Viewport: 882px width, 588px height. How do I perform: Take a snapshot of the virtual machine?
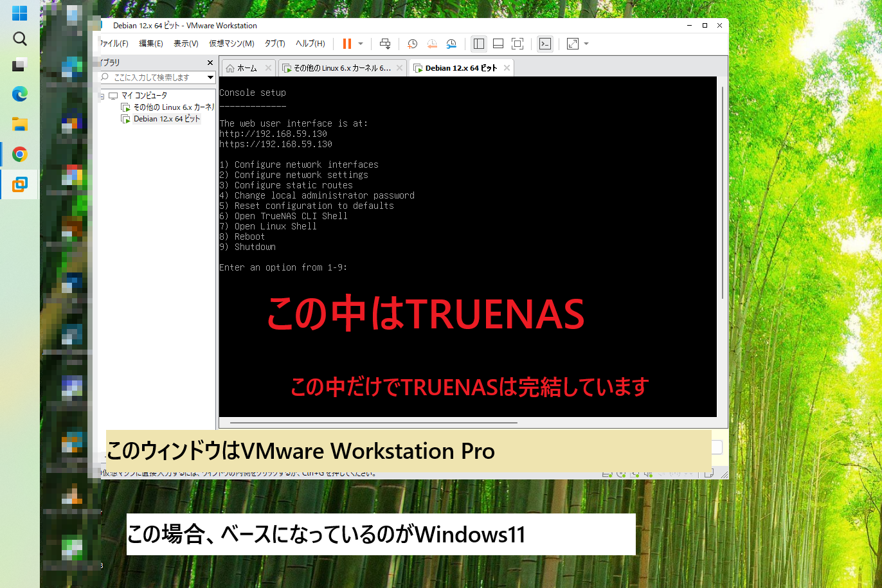[x=412, y=44]
